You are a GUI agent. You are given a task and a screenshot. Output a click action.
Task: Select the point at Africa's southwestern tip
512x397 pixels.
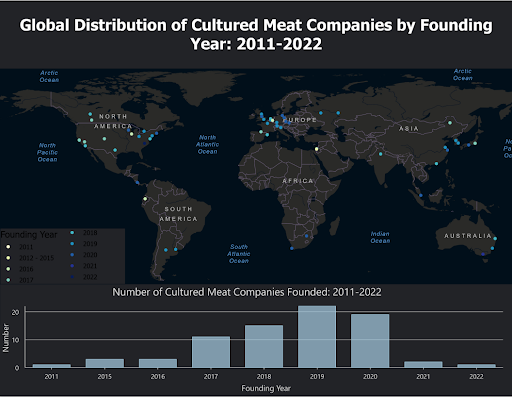click(292, 248)
